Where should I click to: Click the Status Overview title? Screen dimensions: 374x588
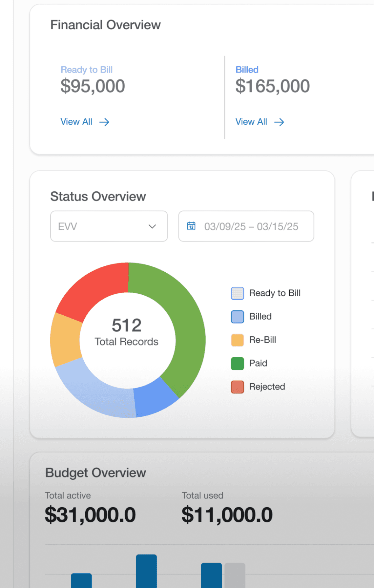pyautogui.click(x=98, y=197)
